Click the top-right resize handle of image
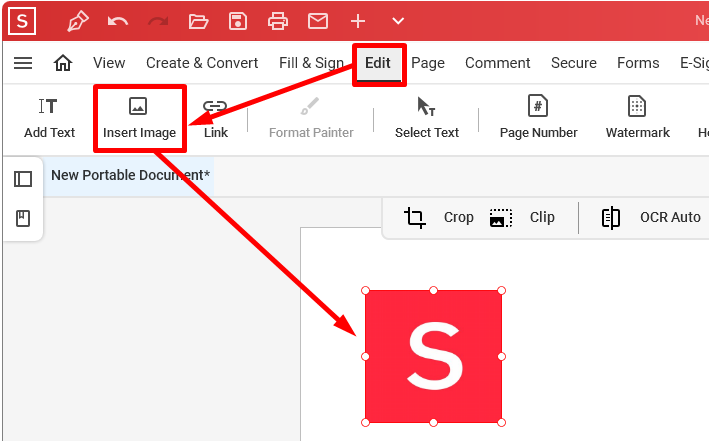The height and width of the screenshot is (441, 709). pyautogui.click(x=501, y=290)
